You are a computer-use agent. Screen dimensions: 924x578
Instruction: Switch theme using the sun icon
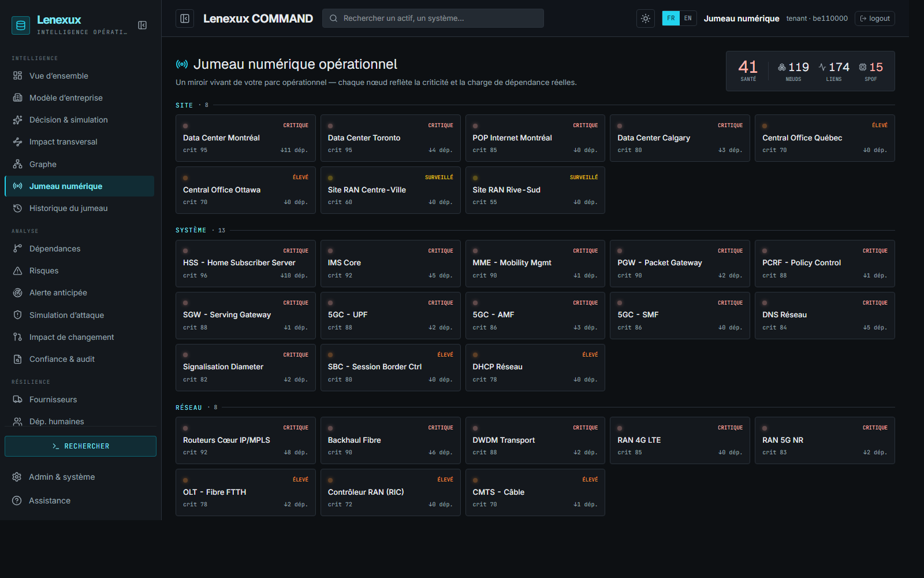click(x=646, y=18)
